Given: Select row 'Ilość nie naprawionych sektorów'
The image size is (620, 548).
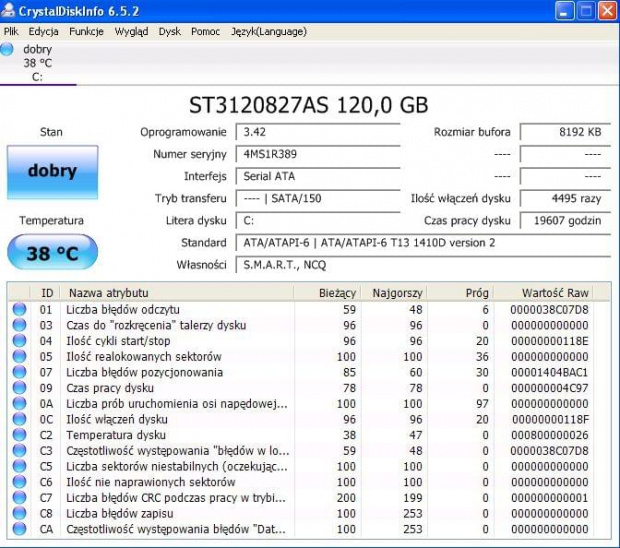Looking at the screenshot, I should pos(309,482).
